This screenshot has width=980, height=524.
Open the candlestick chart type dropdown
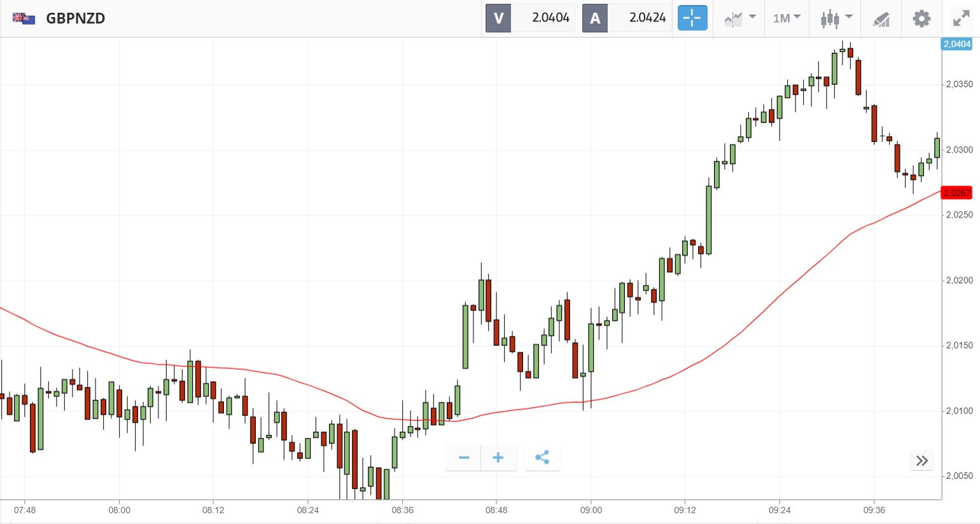[836, 18]
